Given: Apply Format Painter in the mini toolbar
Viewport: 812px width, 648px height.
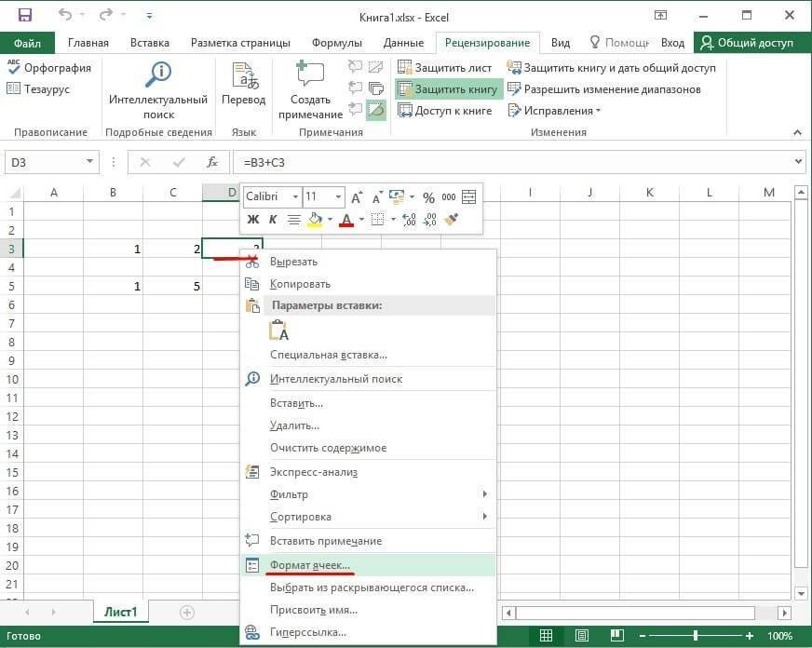Looking at the screenshot, I should (x=453, y=219).
